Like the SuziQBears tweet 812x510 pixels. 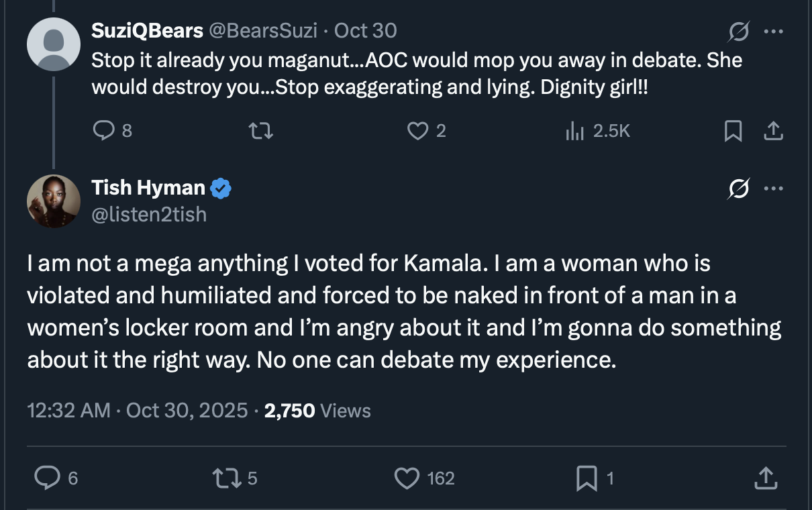[418, 131]
